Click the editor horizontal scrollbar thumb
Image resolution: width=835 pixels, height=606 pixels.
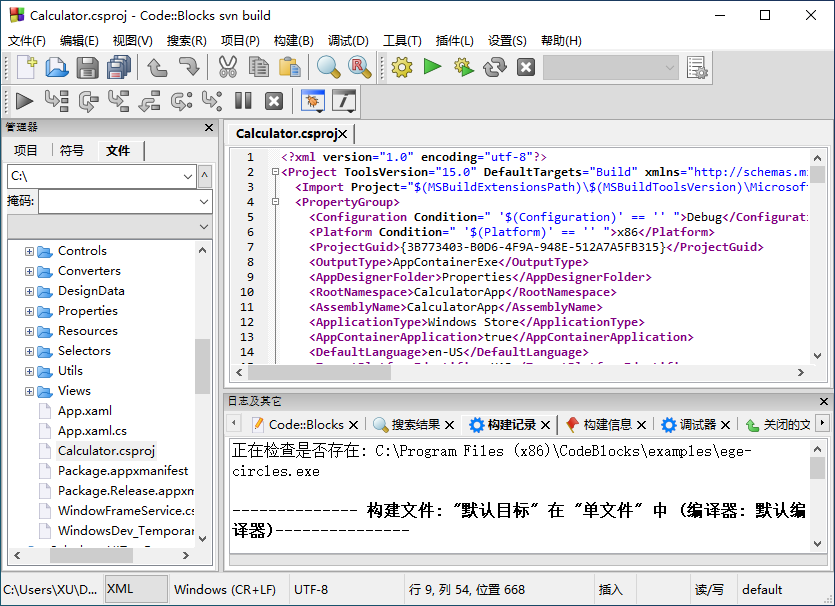click(320, 372)
